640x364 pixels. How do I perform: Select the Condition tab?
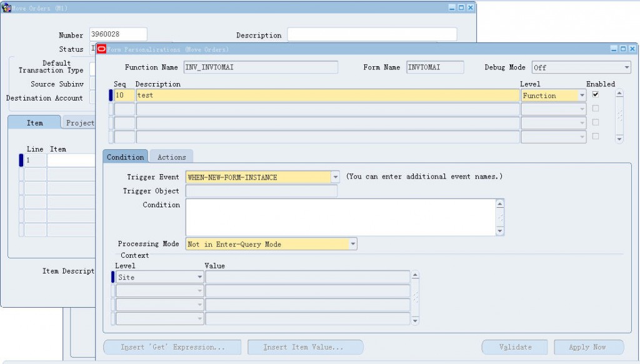click(x=125, y=157)
